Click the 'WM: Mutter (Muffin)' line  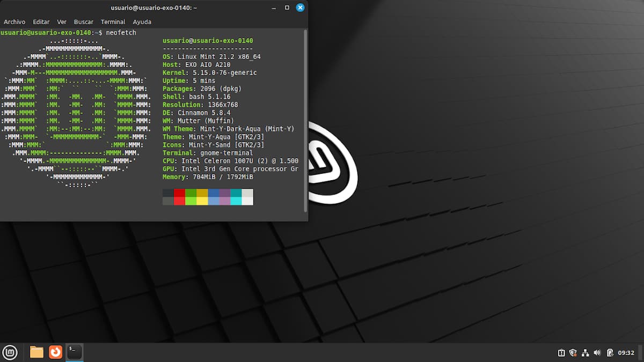(199, 121)
